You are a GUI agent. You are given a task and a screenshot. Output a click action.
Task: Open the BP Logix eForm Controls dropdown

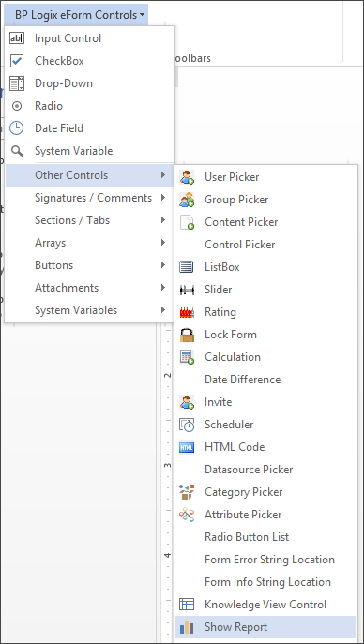[x=76, y=15]
